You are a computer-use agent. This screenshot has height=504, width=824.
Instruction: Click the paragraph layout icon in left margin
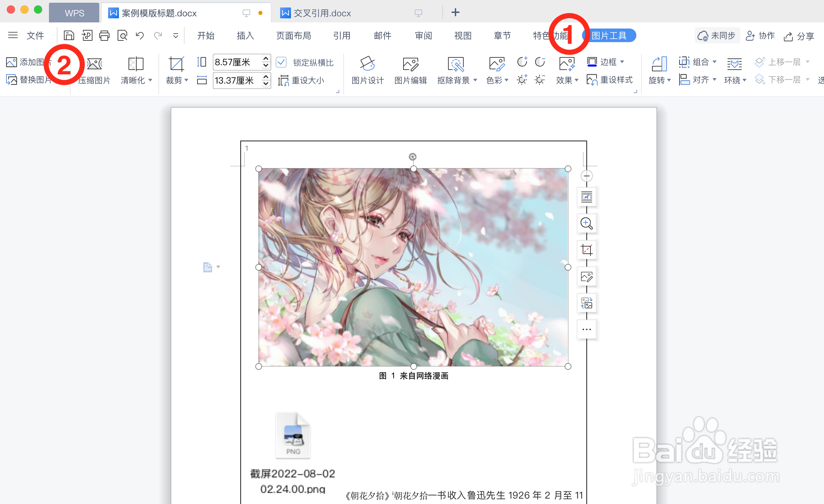coord(208,267)
